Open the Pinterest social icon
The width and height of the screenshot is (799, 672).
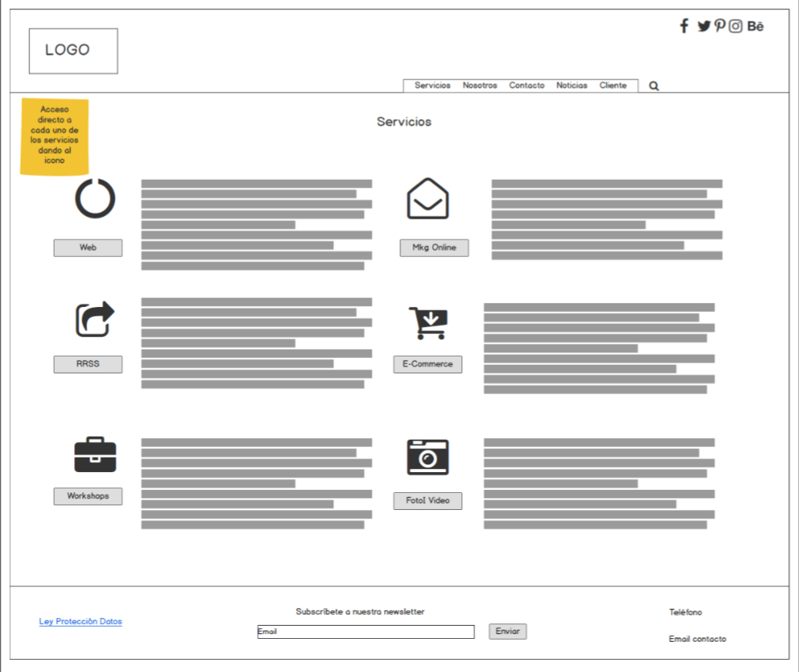coord(720,25)
